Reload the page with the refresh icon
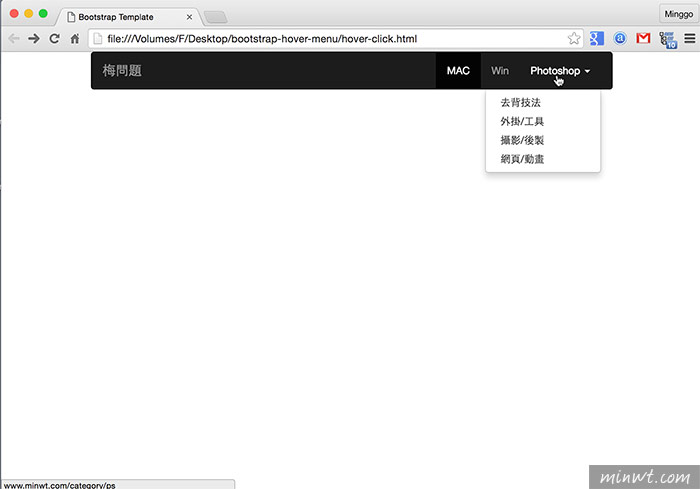 coord(54,39)
